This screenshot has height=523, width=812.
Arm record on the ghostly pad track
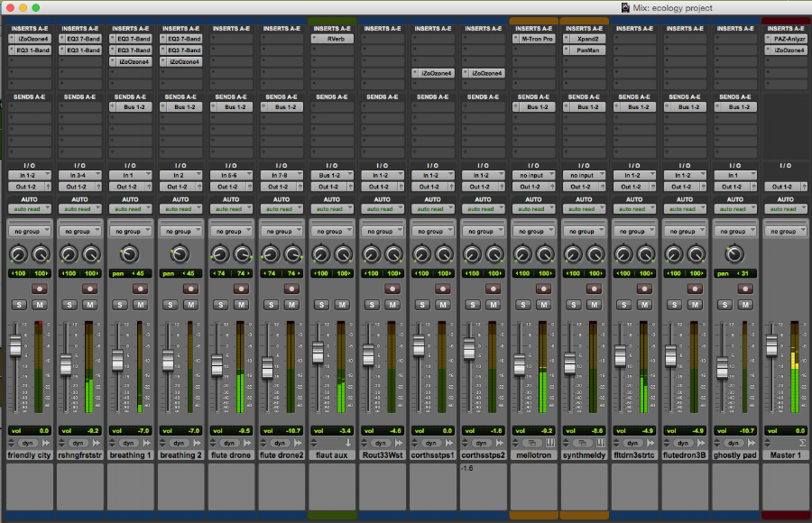pos(744,289)
